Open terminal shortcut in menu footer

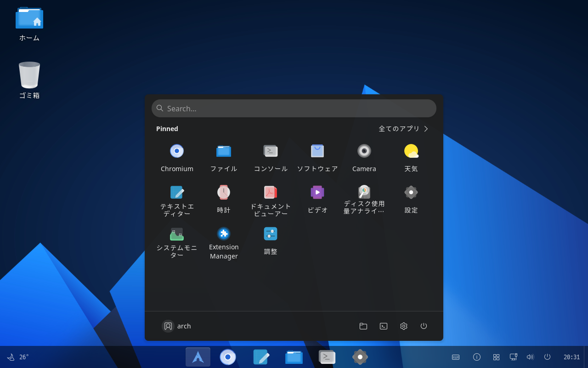(384, 326)
